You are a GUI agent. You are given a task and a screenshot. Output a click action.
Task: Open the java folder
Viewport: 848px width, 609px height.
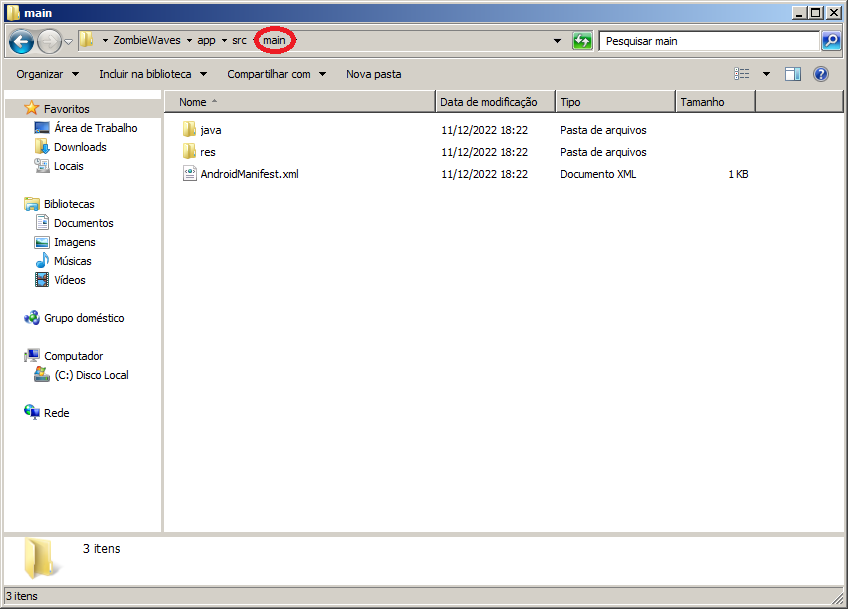(x=210, y=130)
